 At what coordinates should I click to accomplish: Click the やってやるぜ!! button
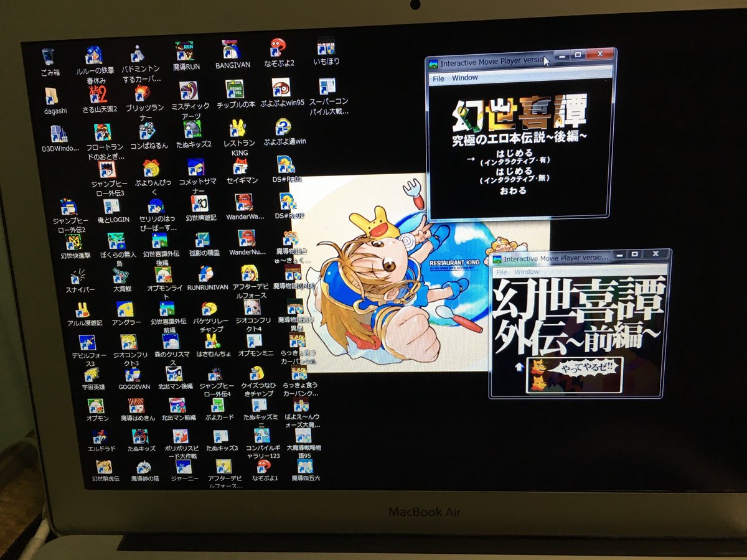(x=574, y=375)
